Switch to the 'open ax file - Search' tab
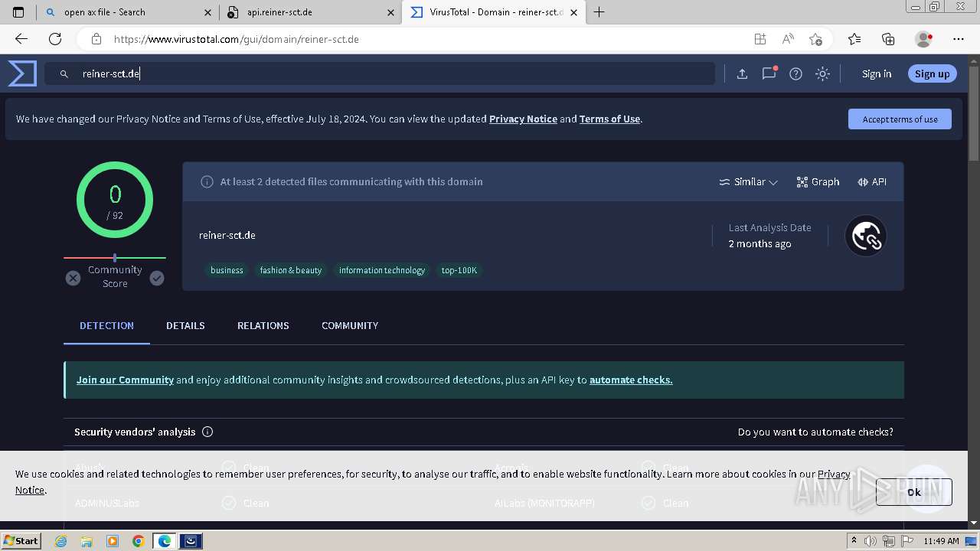Viewport: 980px width, 551px height. pos(128,12)
